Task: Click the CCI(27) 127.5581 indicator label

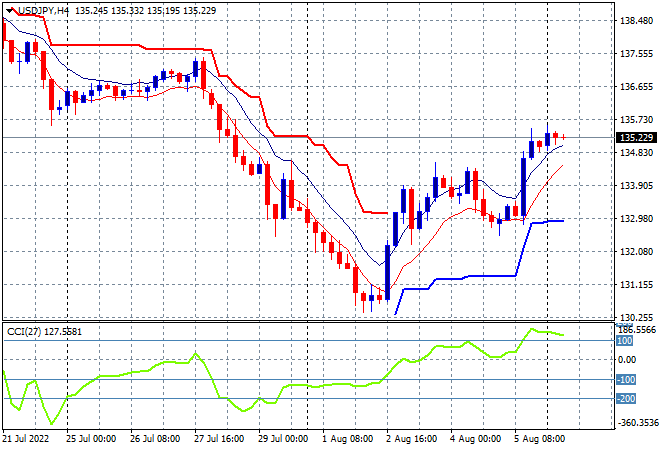Action: 44,332
